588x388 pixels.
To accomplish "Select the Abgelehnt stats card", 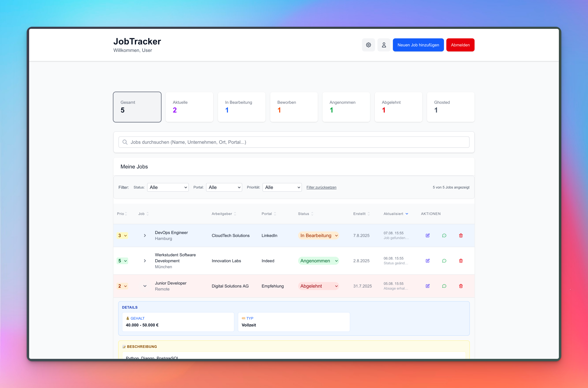I will click(x=398, y=107).
